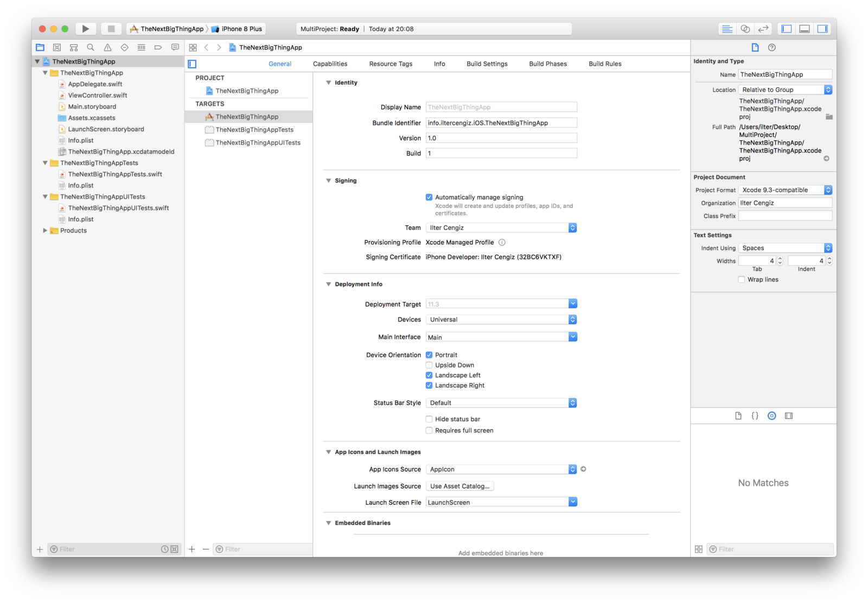The width and height of the screenshot is (868, 602).
Task: Uncheck Landscape Left orientation
Action: (x=429, y=375)
